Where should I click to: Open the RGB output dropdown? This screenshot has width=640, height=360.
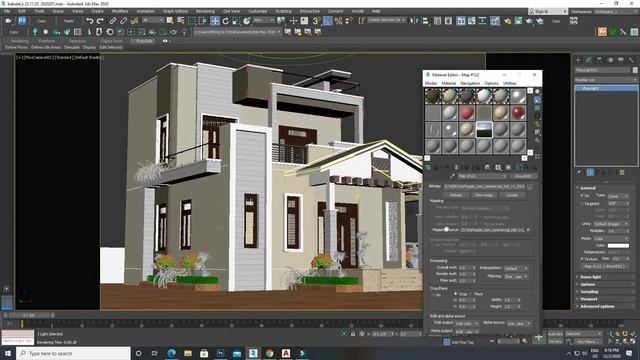(467, 323)
